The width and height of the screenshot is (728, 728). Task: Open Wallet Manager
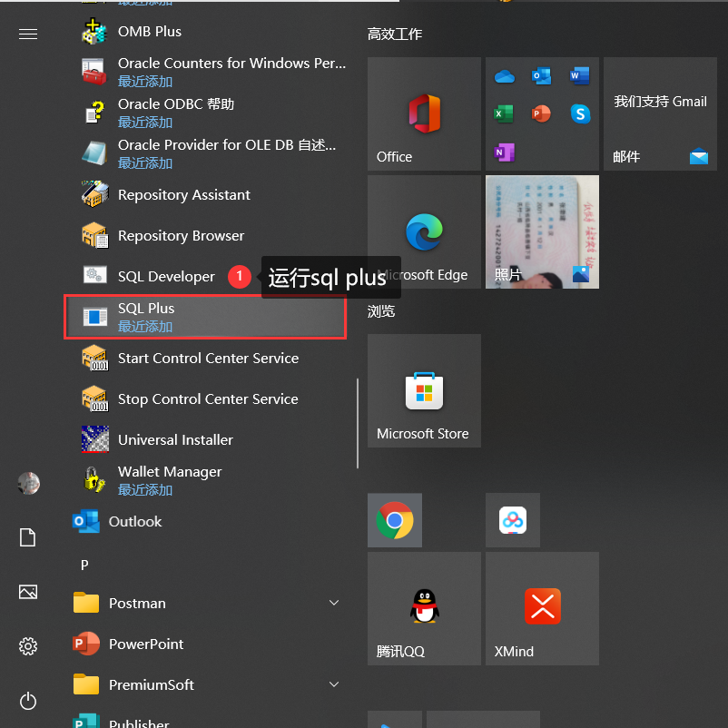coord(209,480)
